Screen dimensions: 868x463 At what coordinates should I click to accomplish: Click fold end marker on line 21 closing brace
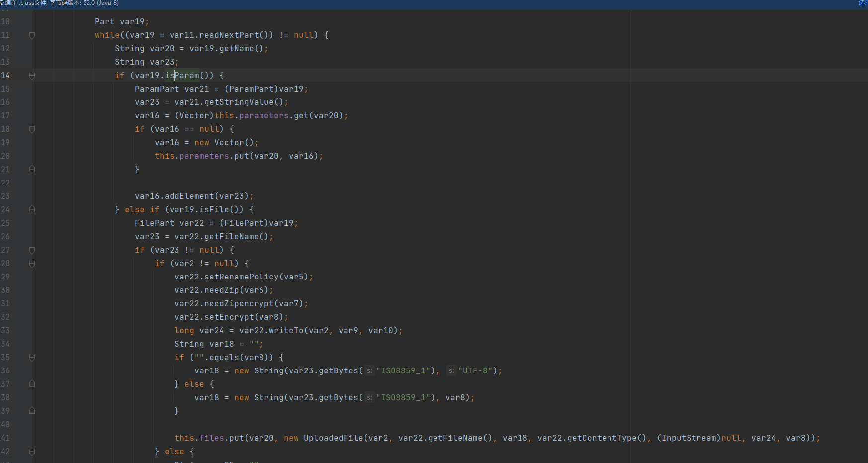point(32,170)
